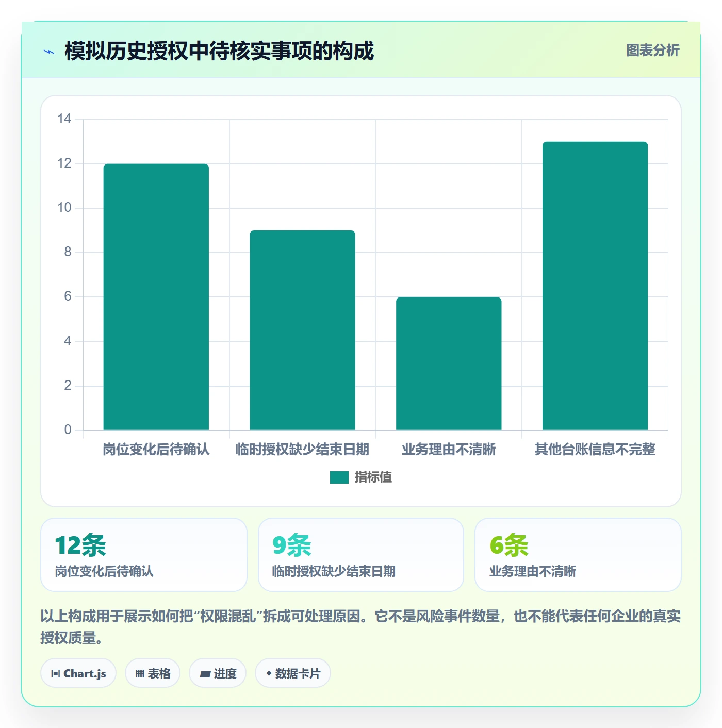The image size is (722, 728).
Task: Open the 9条 data card
Action: pyautogui.click(x=361, y=555)
